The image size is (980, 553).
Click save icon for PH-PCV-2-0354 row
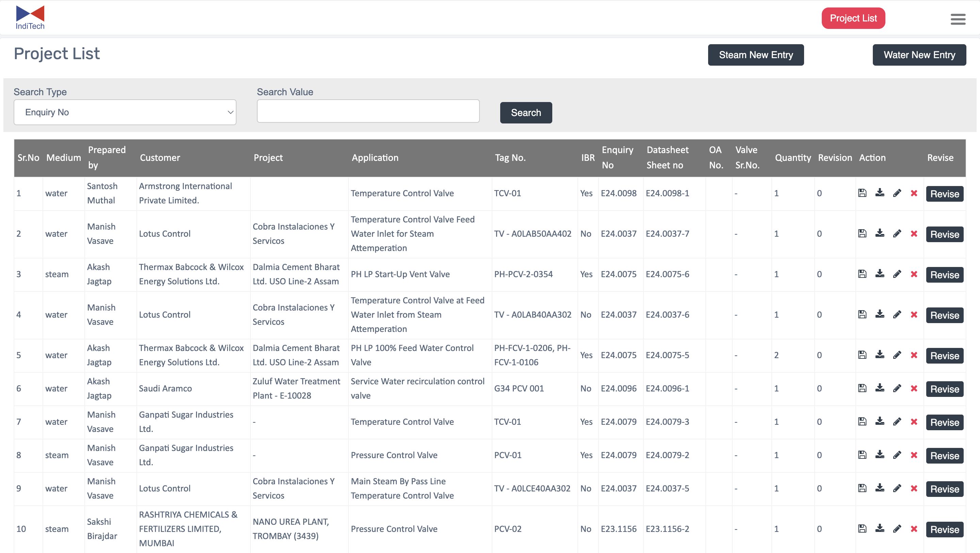click(862, 274)
